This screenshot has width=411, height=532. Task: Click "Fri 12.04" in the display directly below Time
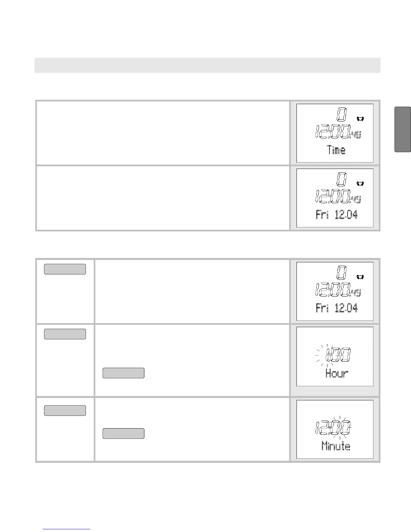(x=336, y=214)
